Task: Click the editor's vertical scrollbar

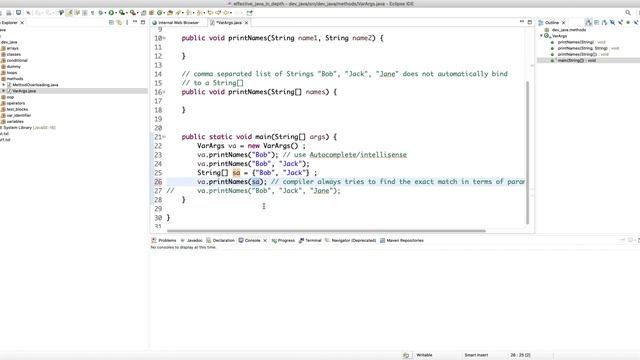Action: pos(527,152)
